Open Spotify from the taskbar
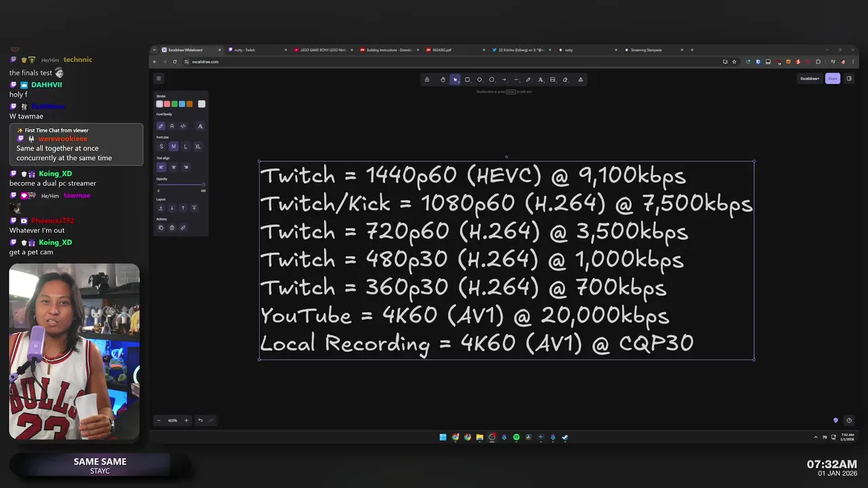Viewport: 868px width, 488px height. [516, 437]
